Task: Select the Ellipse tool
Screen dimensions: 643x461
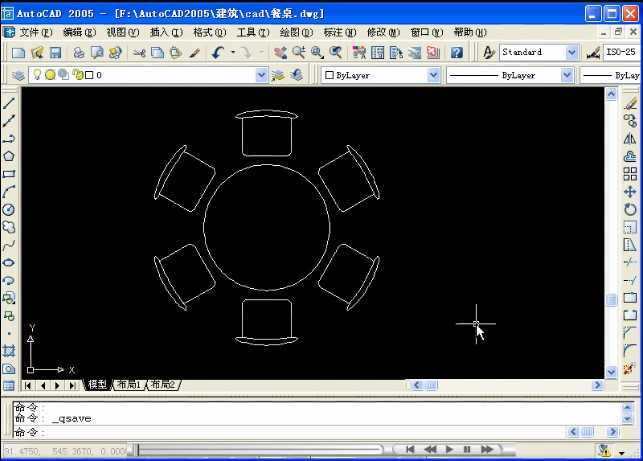Action: (x=9, y=262)
